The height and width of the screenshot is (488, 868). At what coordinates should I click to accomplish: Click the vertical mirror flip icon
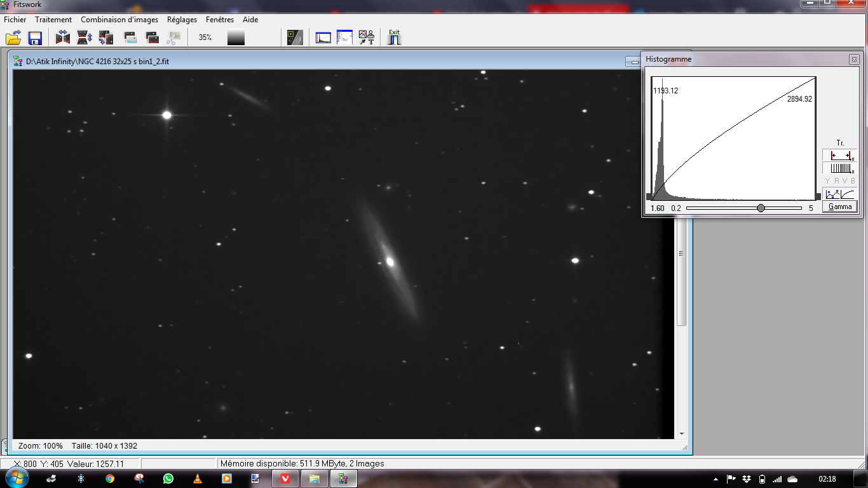pos(85,37)
